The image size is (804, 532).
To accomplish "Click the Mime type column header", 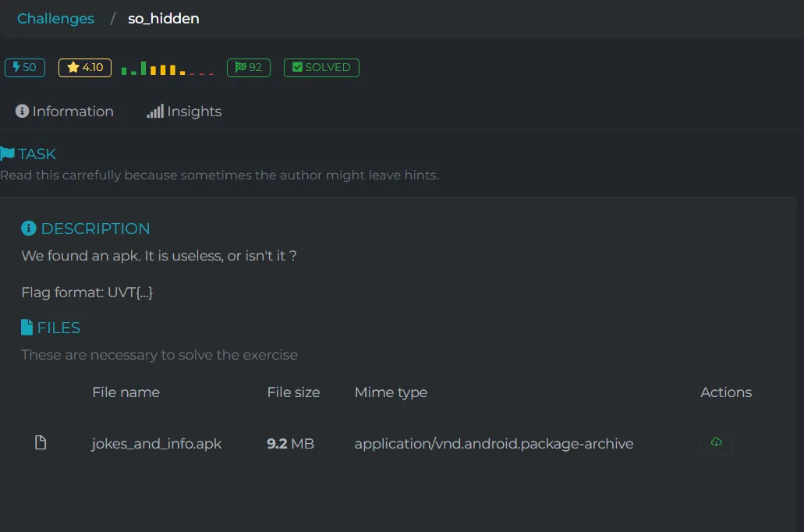I will click(x=391, y=392).
